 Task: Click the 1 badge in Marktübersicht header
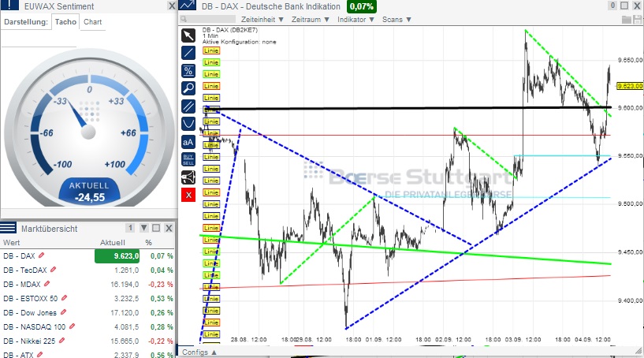pos(130,228)
